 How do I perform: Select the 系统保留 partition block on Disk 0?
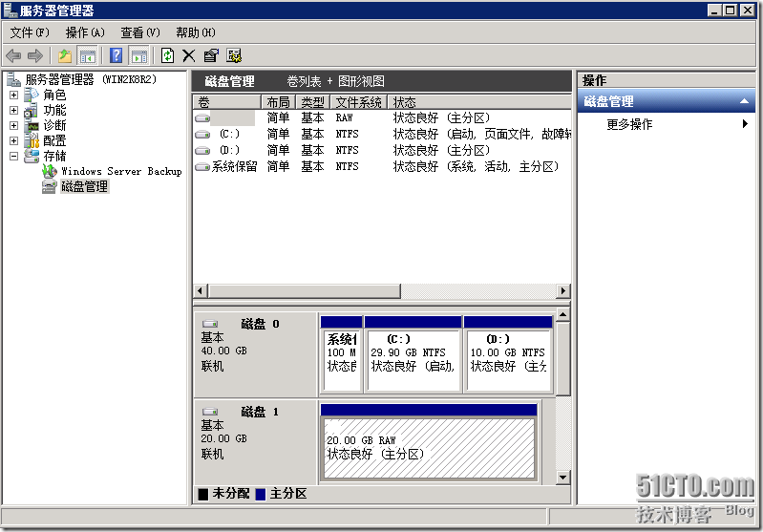[x=342, y=354]
